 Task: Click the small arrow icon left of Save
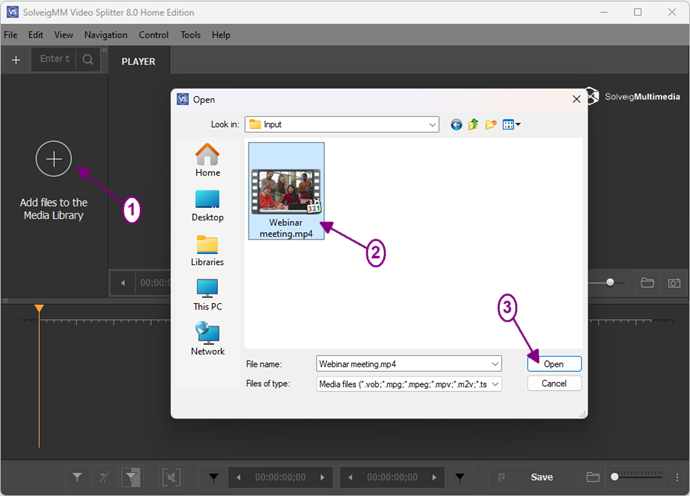click(x=501, y=477)
